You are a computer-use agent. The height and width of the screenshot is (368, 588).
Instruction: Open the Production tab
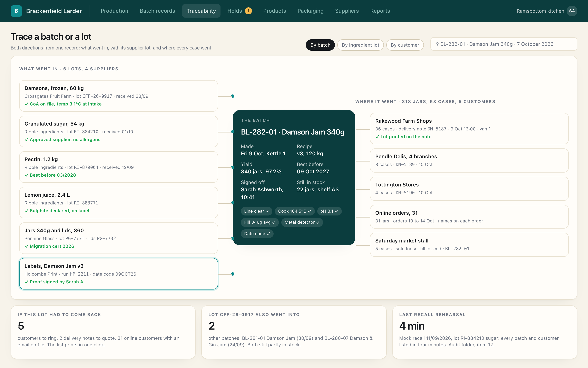point(115,11)
